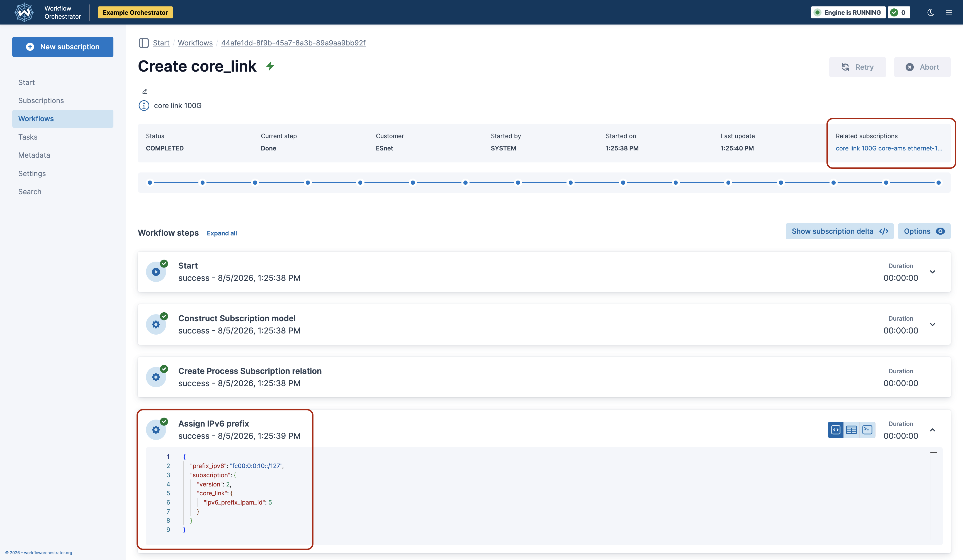The image size is (963, 560).
Task: Click the small edit pencil icon
Action: [145, 91]
